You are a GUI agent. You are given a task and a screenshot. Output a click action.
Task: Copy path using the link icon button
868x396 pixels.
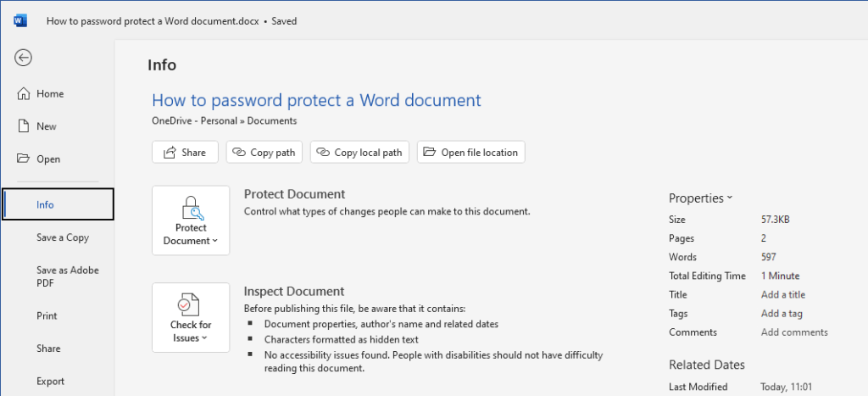click(264, 153)
